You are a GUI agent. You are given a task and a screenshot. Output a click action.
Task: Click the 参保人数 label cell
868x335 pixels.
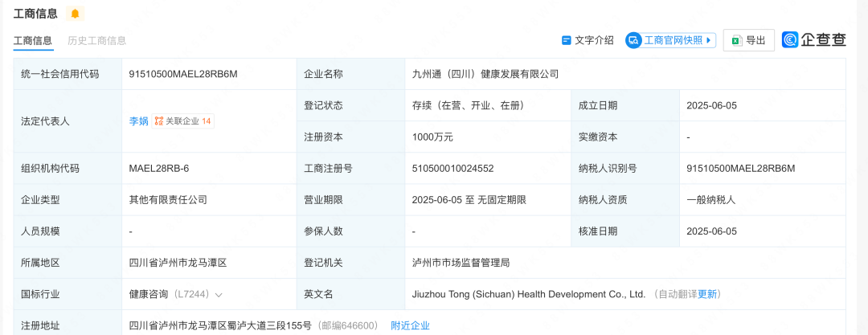(x=351, y=231)
